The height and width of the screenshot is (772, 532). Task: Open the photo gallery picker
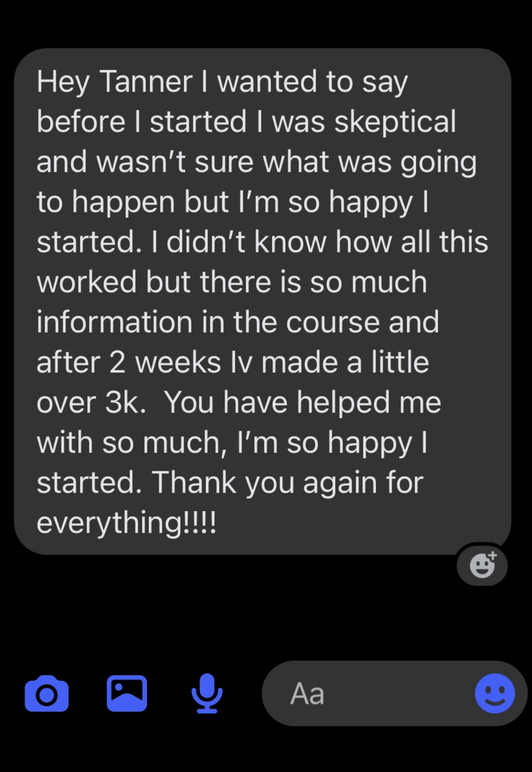click(x=127, y=693)
